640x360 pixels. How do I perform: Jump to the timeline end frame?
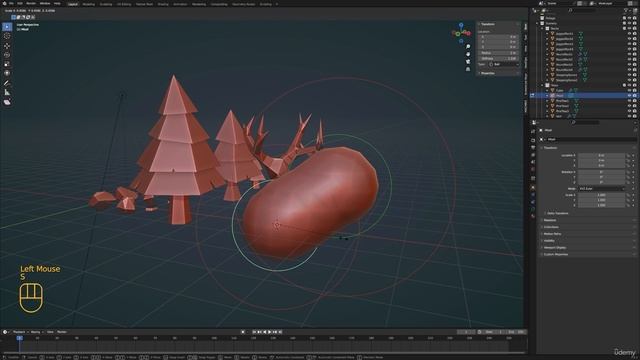[x=280, y=332]
